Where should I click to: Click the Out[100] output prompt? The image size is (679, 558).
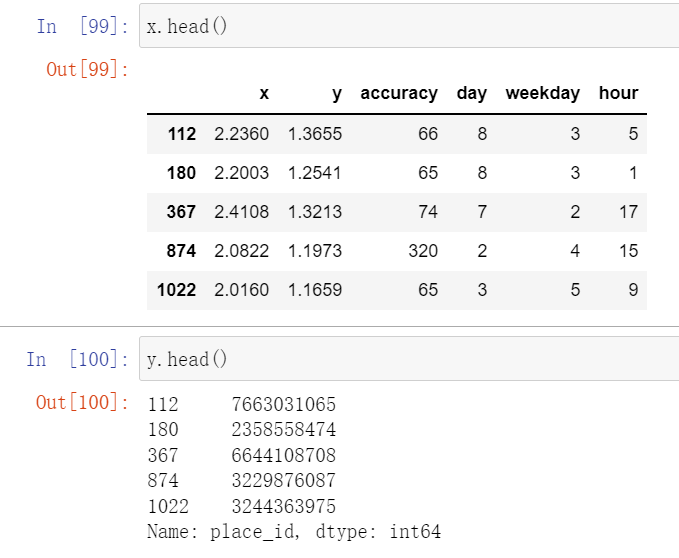coord(82,402)
